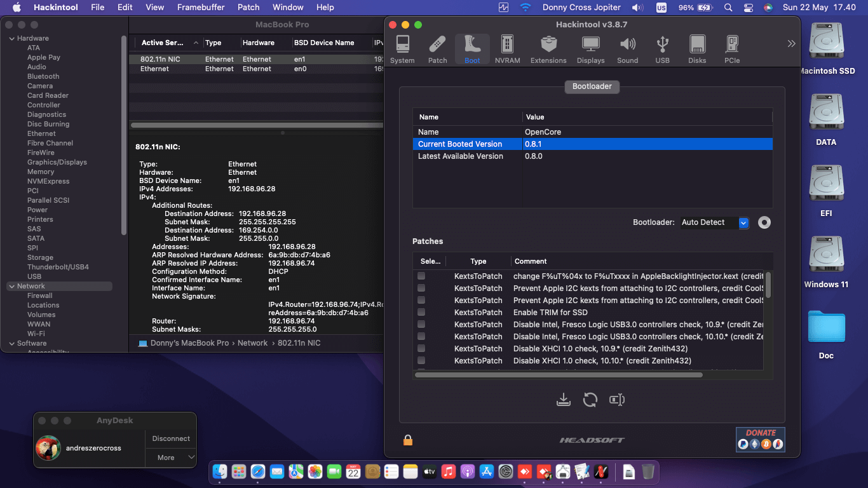Click the DONATE button

760,439
